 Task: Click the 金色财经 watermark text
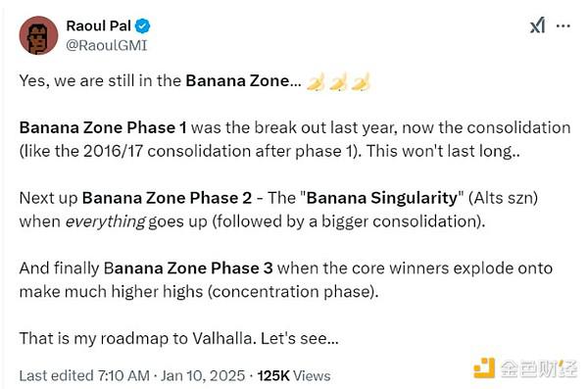coord(538,368)
